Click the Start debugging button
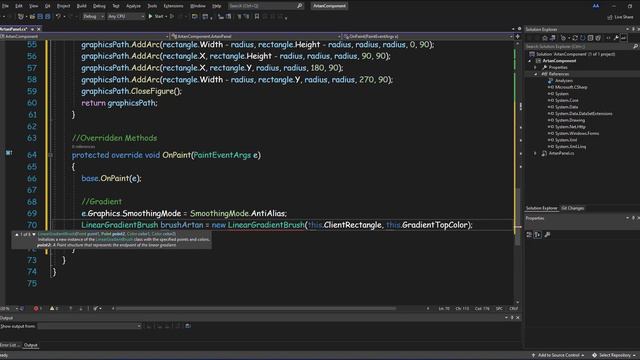The width and height of the screenshot is (640, 360). [156, 17]
